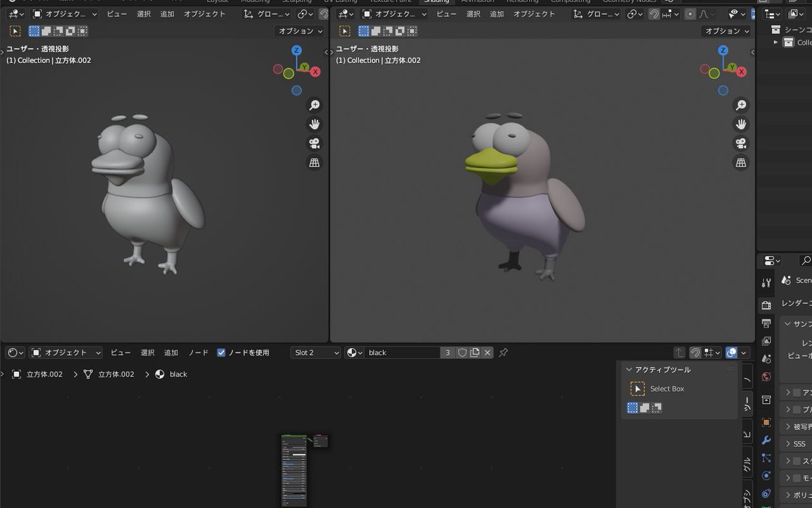Open the Physics properties tab icon
The height and width of the screenshot is (508, 812).
(x=766, y=475)
